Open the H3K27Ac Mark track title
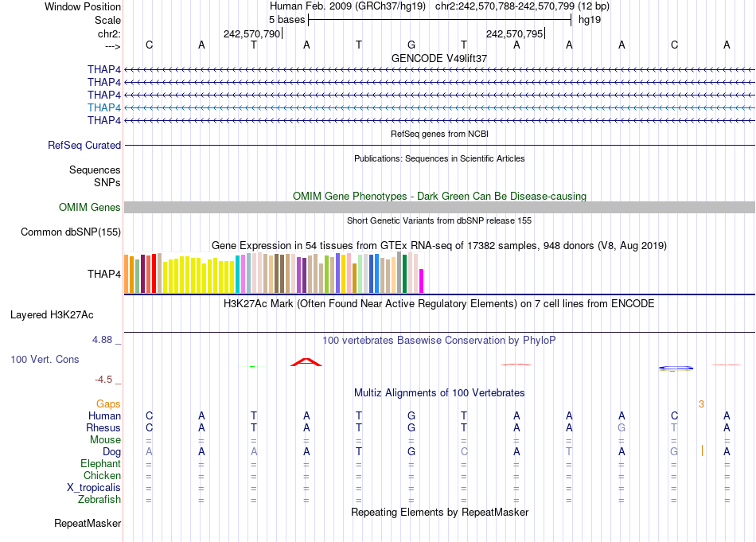The image size is (756, 542). 439,304
